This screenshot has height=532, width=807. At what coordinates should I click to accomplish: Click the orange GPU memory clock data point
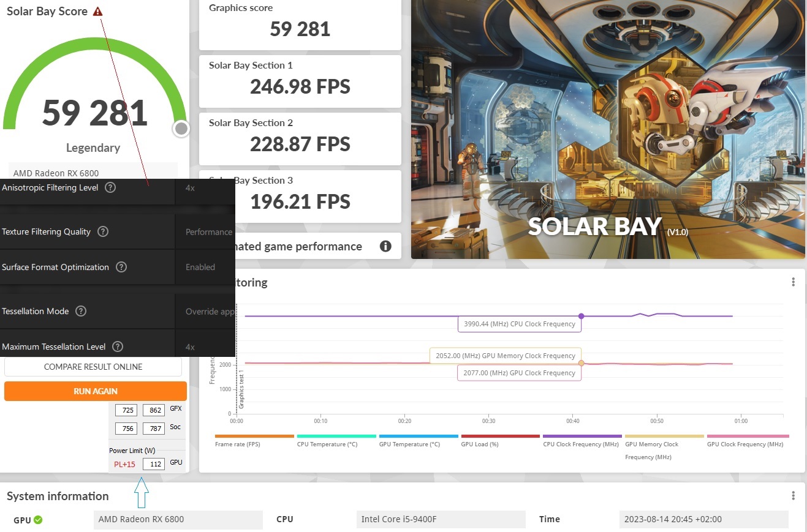click(581, 363)
